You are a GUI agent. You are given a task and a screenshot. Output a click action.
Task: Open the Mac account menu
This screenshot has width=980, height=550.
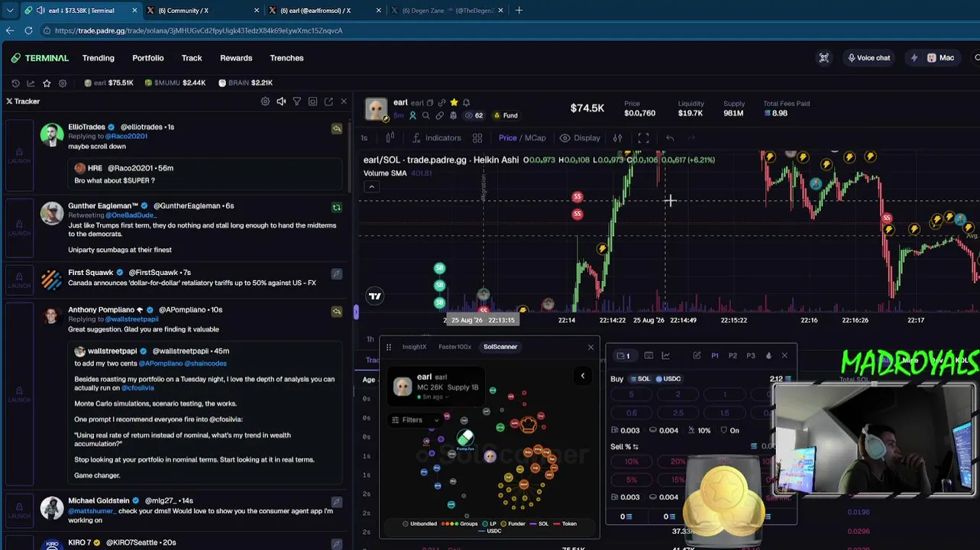pyautogui.click(x=940, y=58)
